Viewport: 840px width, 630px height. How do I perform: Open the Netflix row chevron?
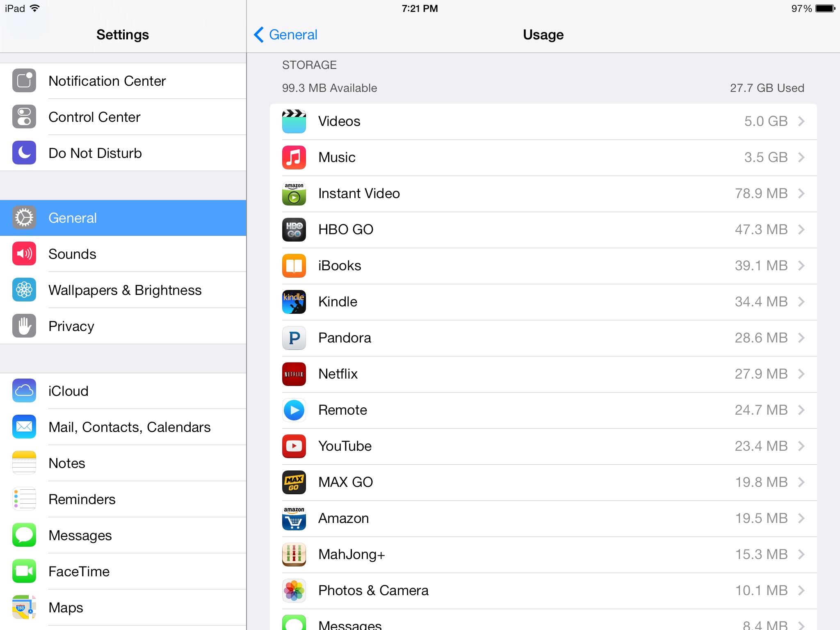(x=801, y=374)
